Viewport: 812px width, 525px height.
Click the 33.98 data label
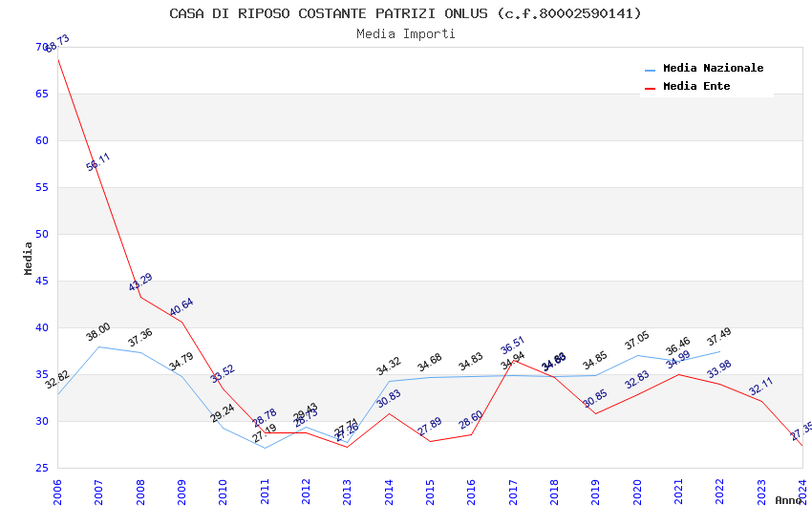(719, 369)
